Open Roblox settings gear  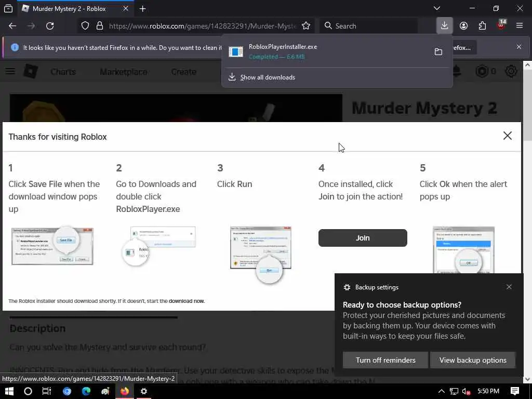click(511, 71)
